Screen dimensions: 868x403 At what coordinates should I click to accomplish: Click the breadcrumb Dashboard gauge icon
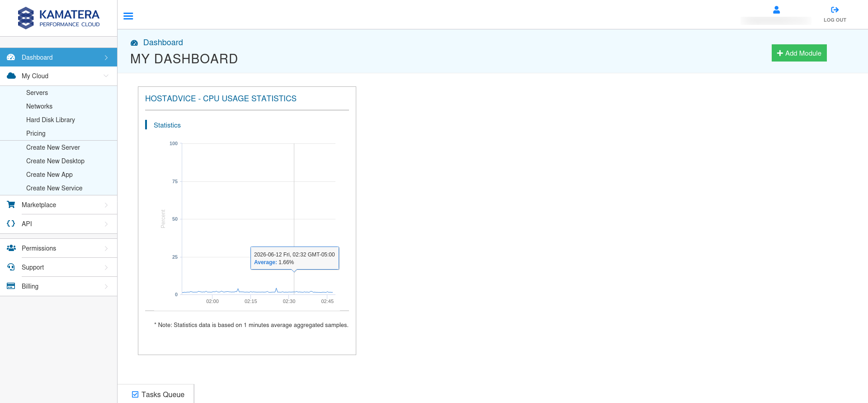pos(134,43)
